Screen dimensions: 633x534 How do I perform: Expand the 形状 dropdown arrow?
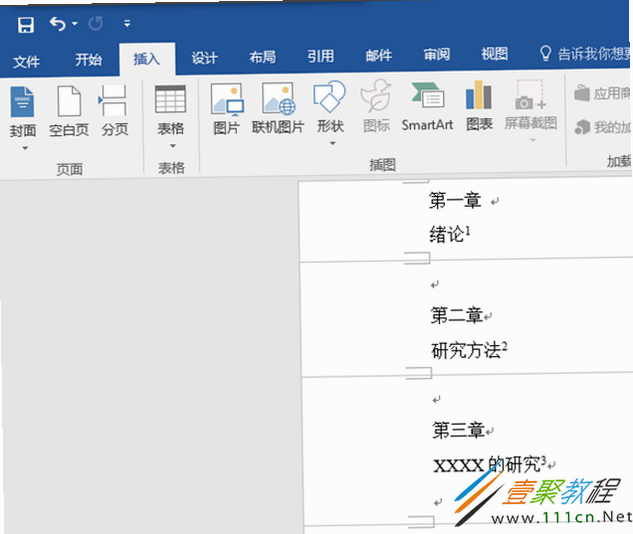tap(332, 143)
